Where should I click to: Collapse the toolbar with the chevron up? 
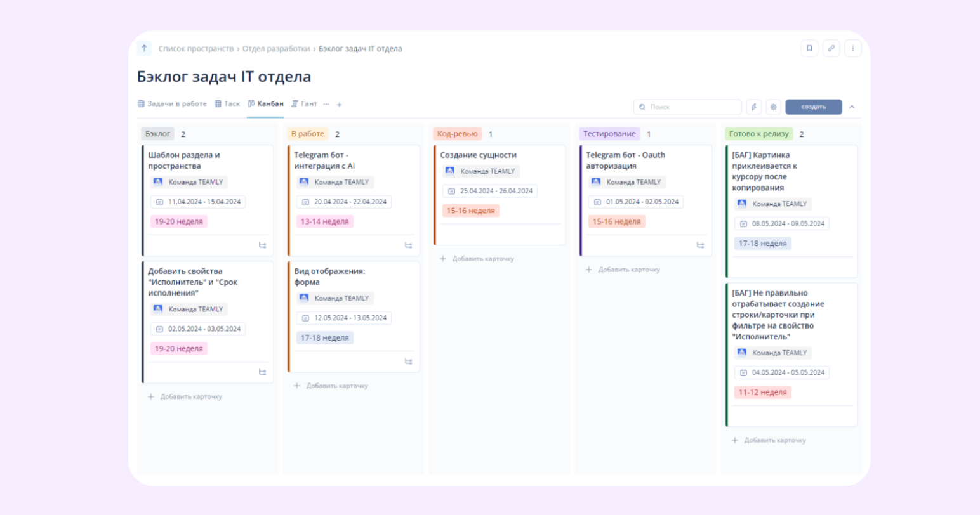coord(852,107)
